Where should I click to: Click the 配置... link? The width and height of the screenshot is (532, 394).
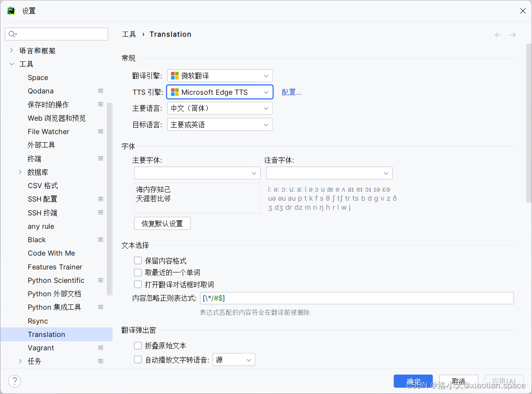tap(292, 92)
